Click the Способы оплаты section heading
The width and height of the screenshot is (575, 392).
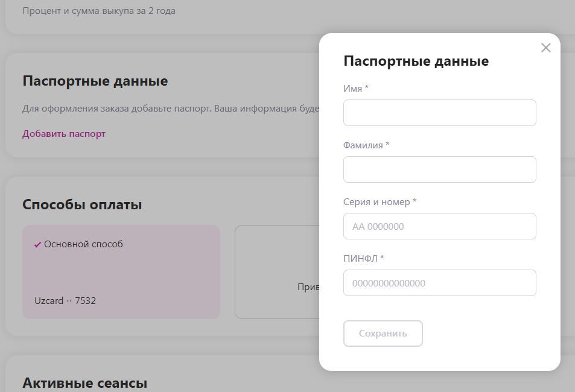tap(82, 204)
